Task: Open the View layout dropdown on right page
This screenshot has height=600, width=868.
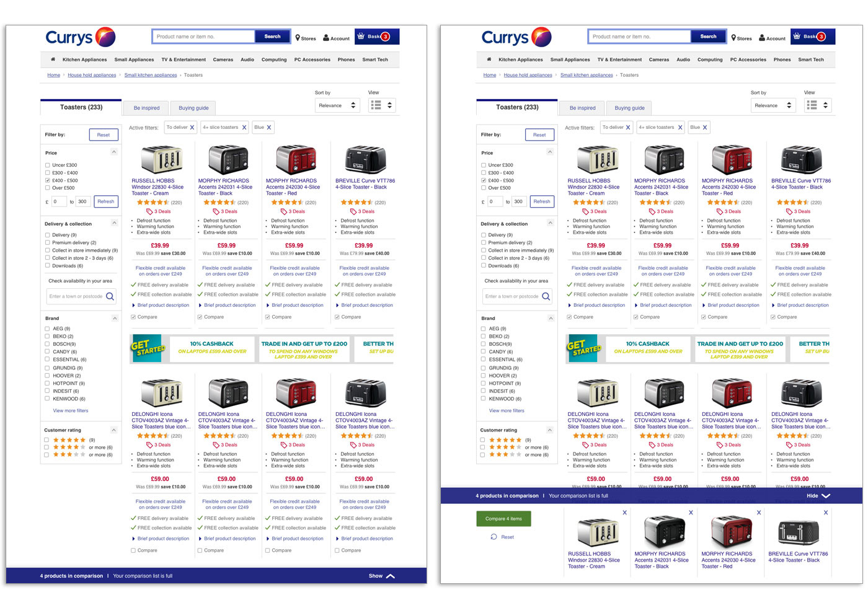Action: (x=817, y=105)
